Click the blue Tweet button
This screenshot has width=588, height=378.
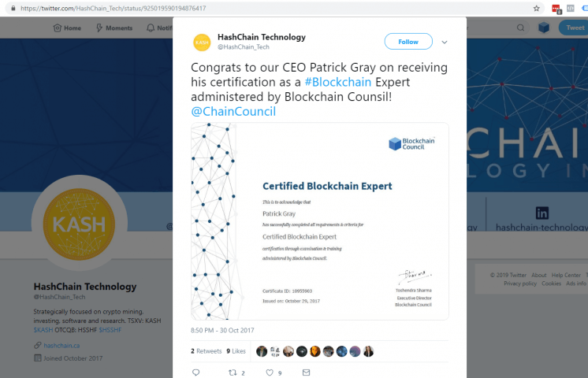pyautogui.click(x=572, y=28)
